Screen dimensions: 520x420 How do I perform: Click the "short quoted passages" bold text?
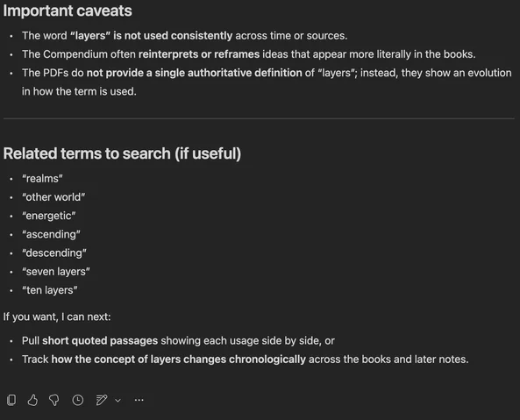click(100, 341)
